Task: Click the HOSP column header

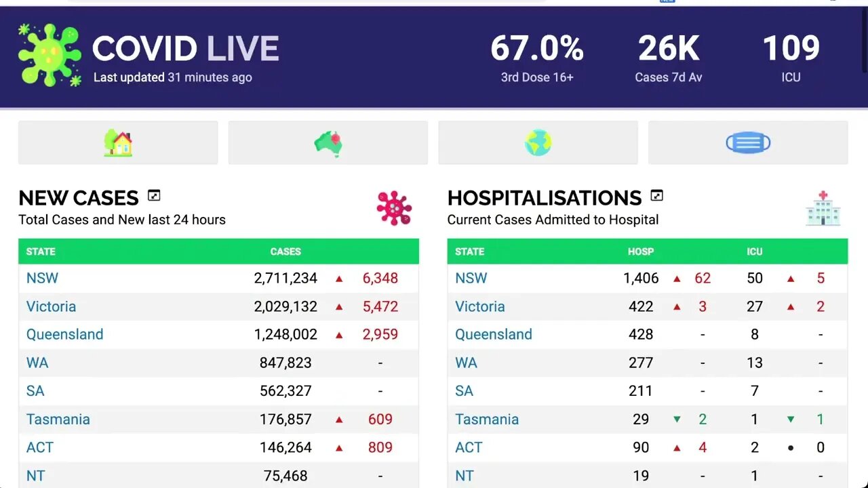Action: [x=640, y=251]
